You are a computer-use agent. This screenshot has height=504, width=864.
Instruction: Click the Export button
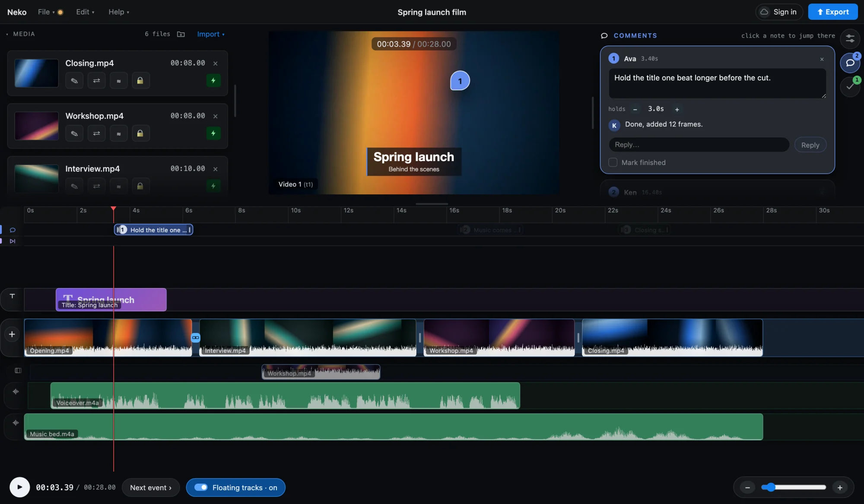point(833,12)
